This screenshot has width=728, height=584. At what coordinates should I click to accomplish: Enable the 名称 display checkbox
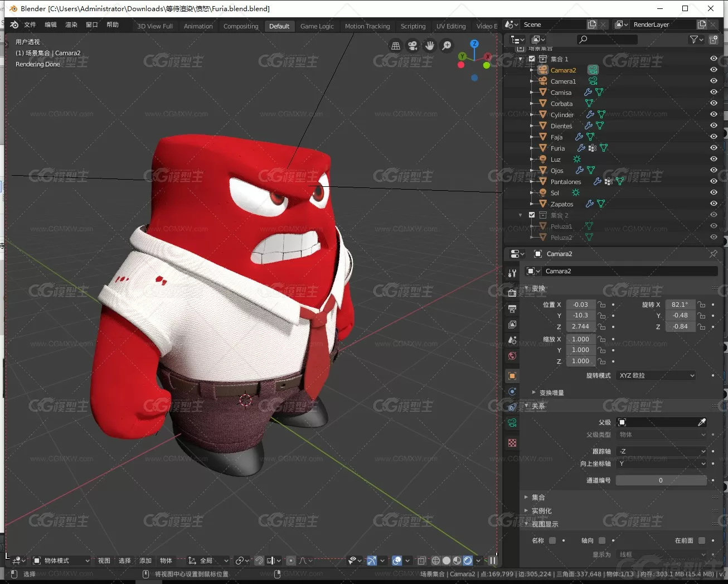coord(552,540)
